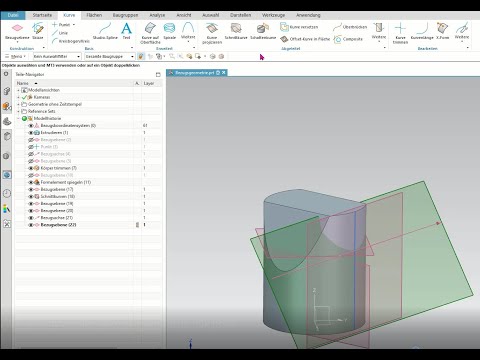Select the Bezugsebene (datum plane) tool
480x360 pixels.
tap(17, 31)
